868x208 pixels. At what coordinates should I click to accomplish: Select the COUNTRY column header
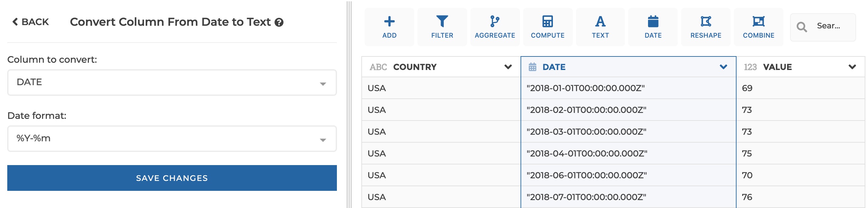[x=441, y=67]
